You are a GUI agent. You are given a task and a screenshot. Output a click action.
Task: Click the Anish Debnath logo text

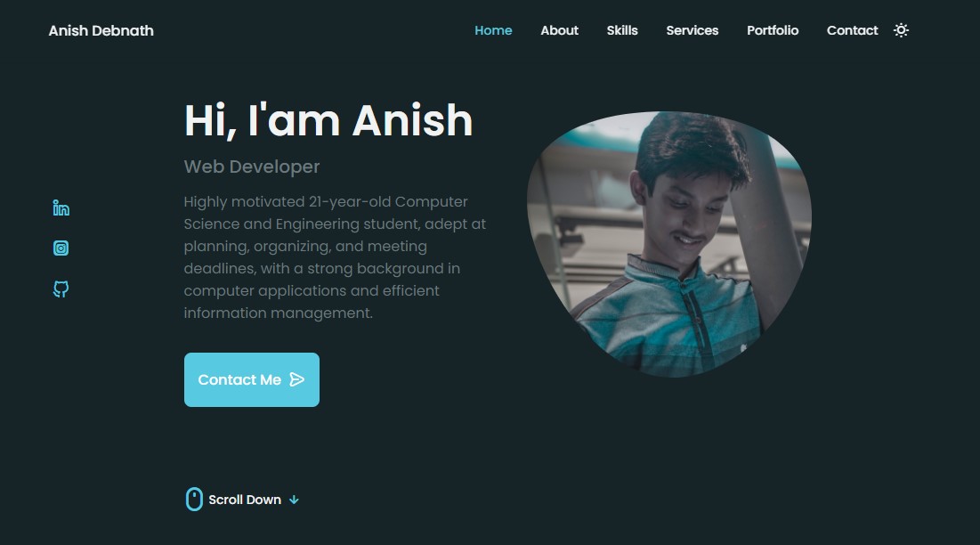[x=101, y=30]
